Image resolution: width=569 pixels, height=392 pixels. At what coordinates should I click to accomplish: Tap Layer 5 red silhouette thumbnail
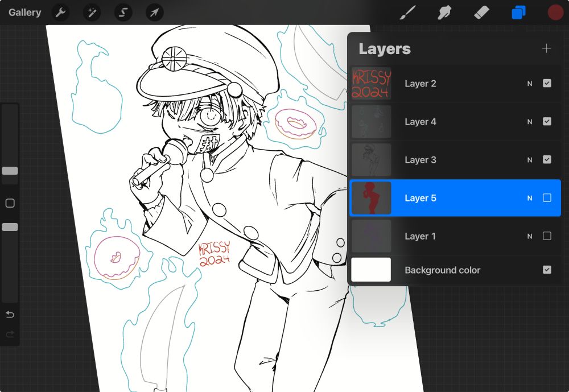click(x=371, y=198)
